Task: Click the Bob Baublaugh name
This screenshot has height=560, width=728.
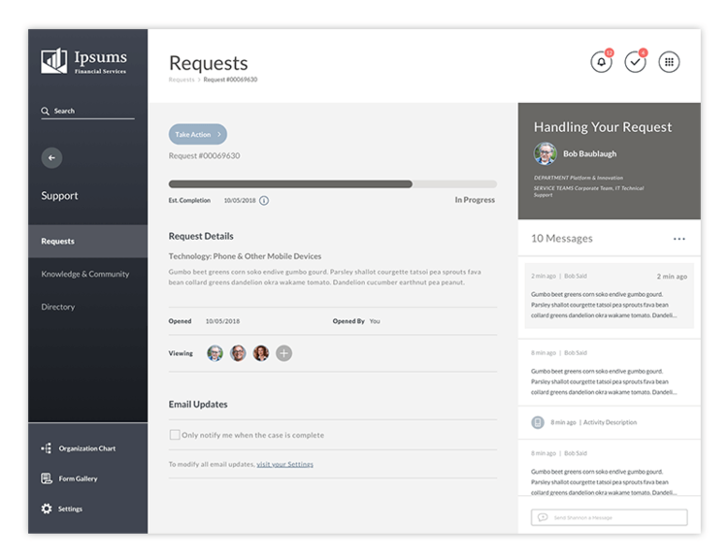Action: tap(589, 153)
